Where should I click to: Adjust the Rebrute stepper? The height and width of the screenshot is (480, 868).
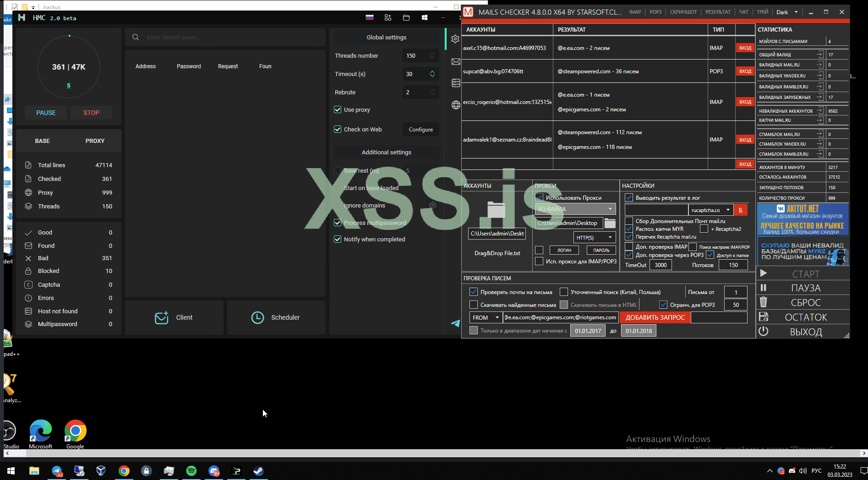click(x=432, y=92)
